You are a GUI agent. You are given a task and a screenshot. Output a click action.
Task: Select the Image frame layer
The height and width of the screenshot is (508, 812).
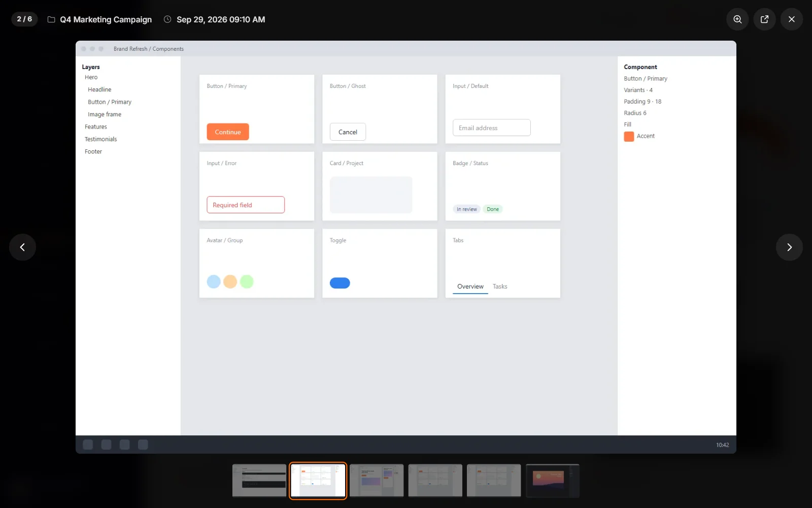tap(105, 114)
